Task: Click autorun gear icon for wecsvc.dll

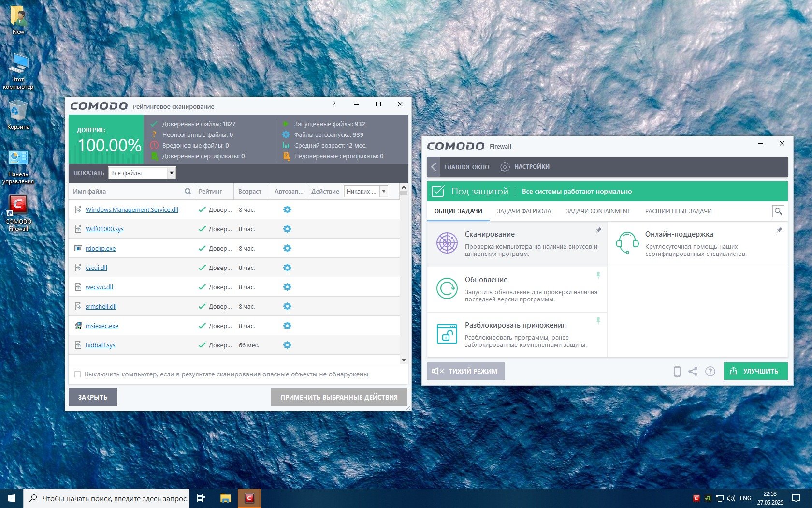Action: (287, 287)
